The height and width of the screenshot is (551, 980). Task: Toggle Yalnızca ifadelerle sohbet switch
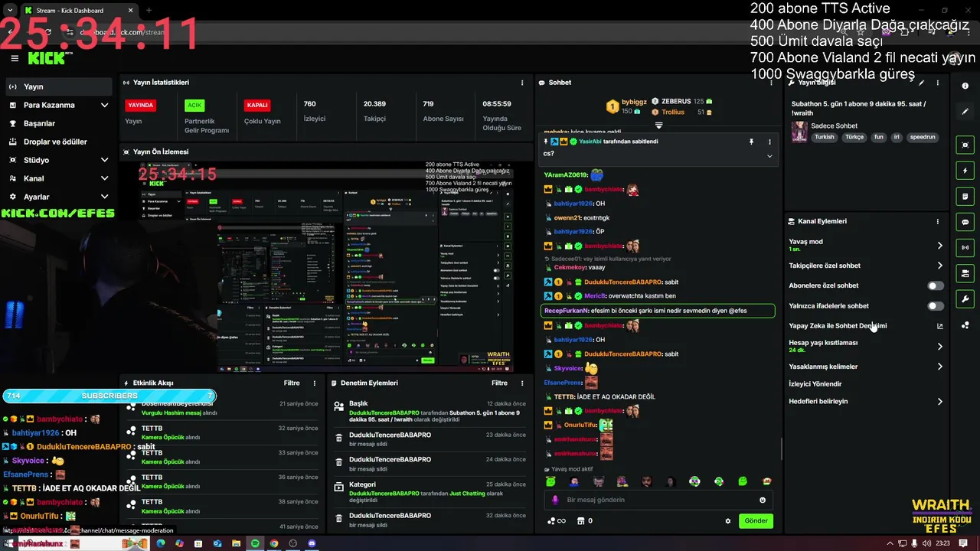point(936,306)
